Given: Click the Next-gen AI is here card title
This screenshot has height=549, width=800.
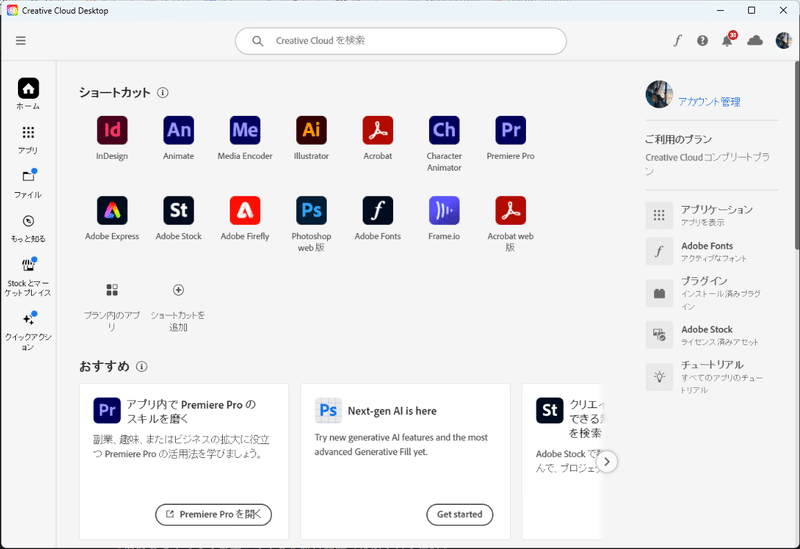Looking at the screenshot, I should pyautogui.click(x=392, y=411).
